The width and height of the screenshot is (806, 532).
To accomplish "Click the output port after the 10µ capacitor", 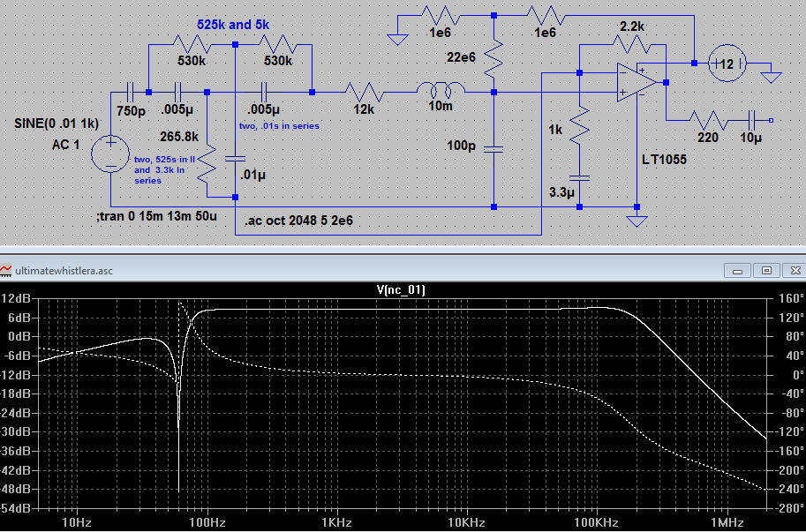I will [x=771, y=121].
